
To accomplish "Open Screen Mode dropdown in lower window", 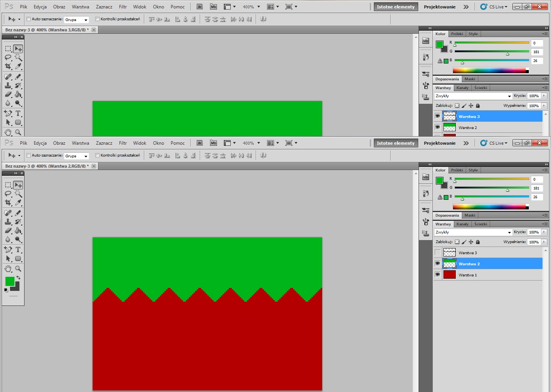I will click(x=292, y=143).
